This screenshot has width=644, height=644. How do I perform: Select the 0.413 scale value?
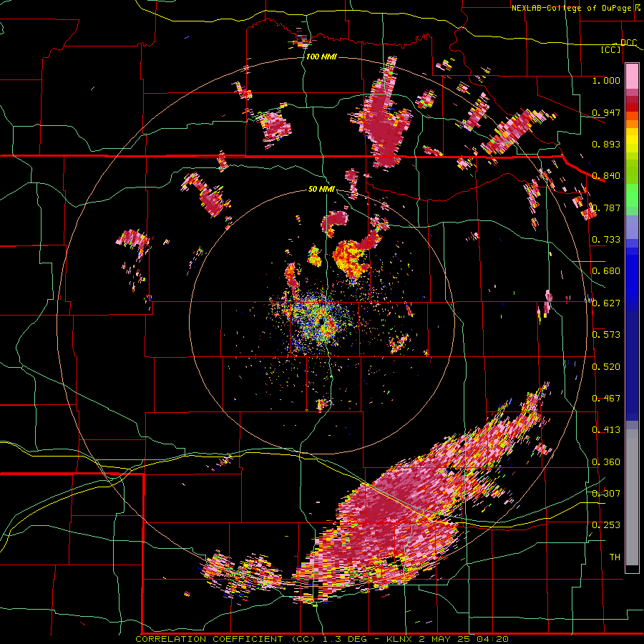pyautogui.click(x=606, y=430)
